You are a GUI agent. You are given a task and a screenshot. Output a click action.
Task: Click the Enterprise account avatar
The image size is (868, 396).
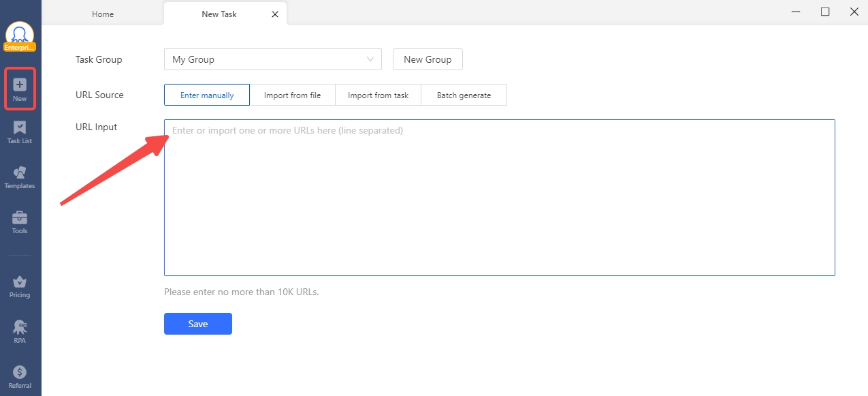[x=20, y=35]
